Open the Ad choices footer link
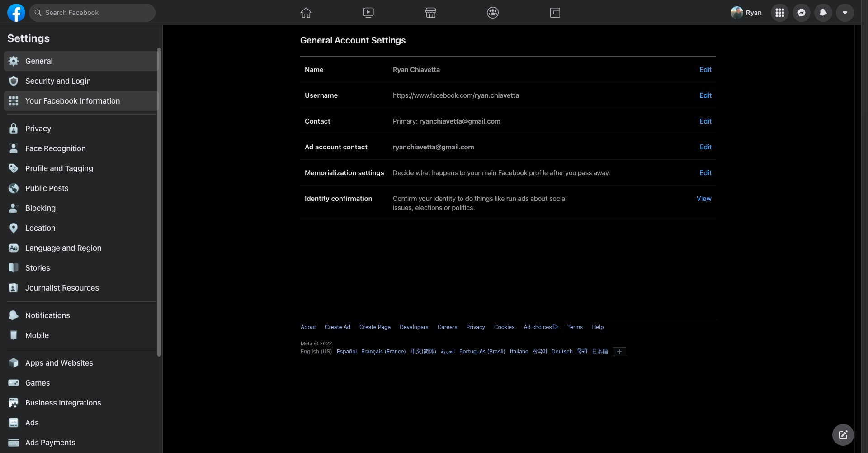This screenshot has height=453, width=868. coord(541,327)
